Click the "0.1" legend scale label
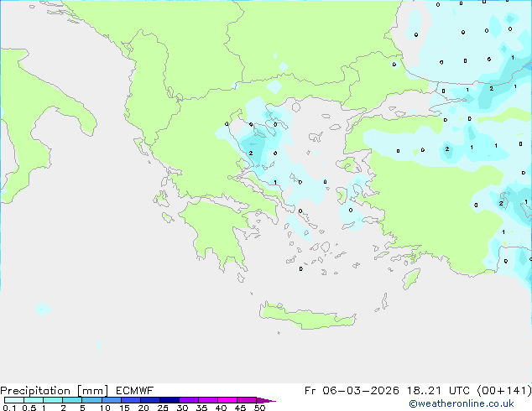The height and width of the screenshot is (411, 532). coord(9,408)
